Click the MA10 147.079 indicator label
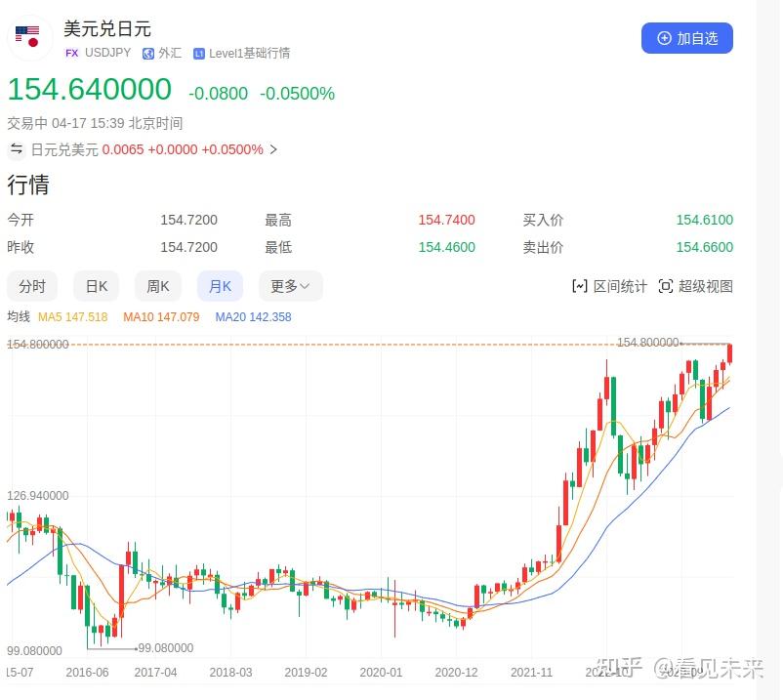This screenshot has height=700, width=783. [161, 317]
